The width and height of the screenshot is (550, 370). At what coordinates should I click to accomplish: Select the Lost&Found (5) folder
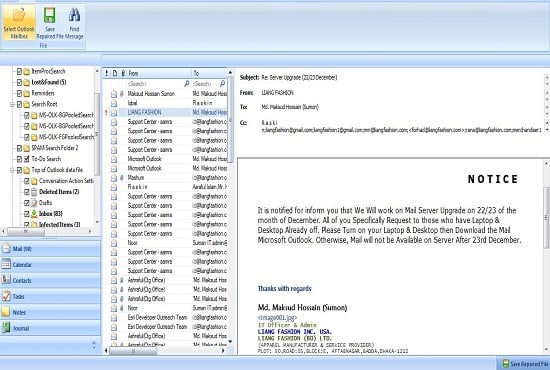click(49, 82)
